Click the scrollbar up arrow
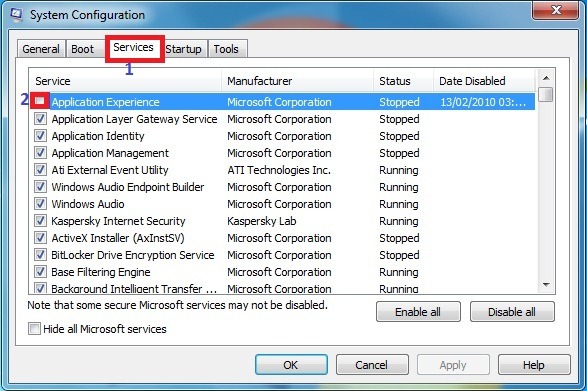The image size is (587, 391). pyautogui.click(x=546, y=78)
